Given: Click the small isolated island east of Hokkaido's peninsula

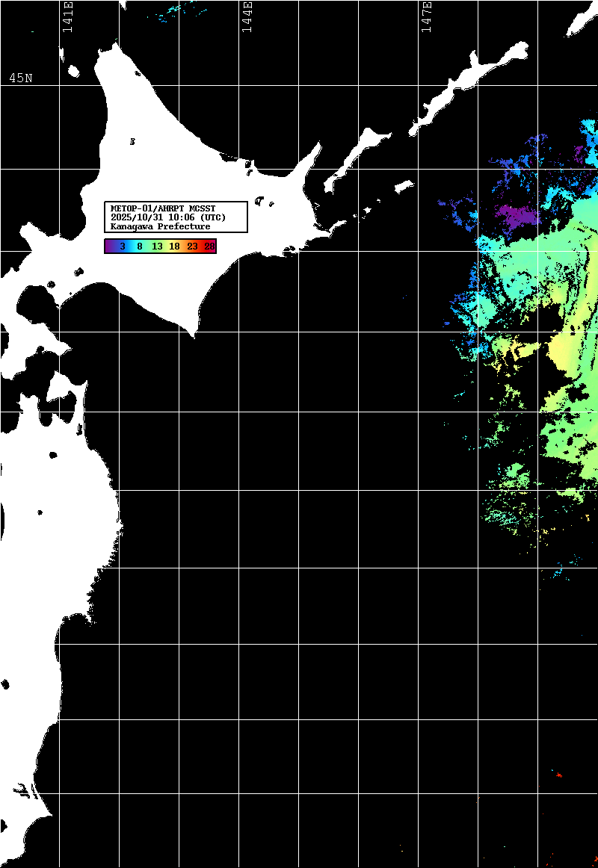Looking at the screenshot, I should [x=404, y=186].
